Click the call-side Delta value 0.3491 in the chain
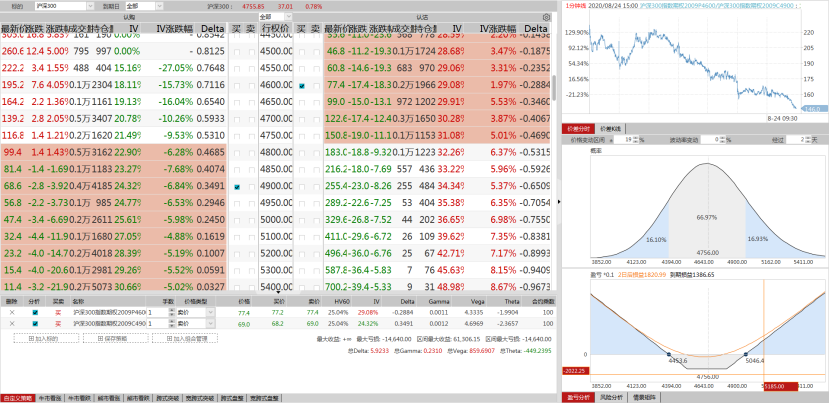The width and height of the screenshot is (829, 404). click(x=210, y=187)
